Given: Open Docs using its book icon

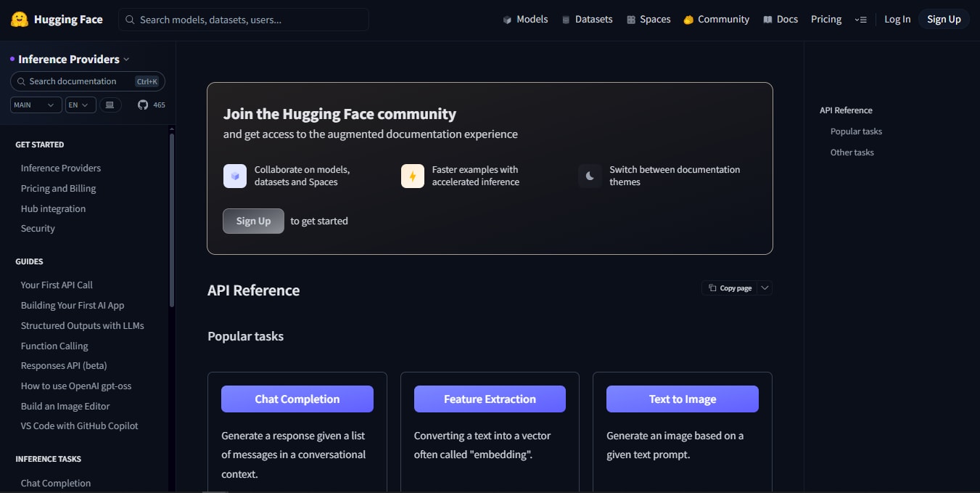Looking at the screenshot, I should (767, 19).
